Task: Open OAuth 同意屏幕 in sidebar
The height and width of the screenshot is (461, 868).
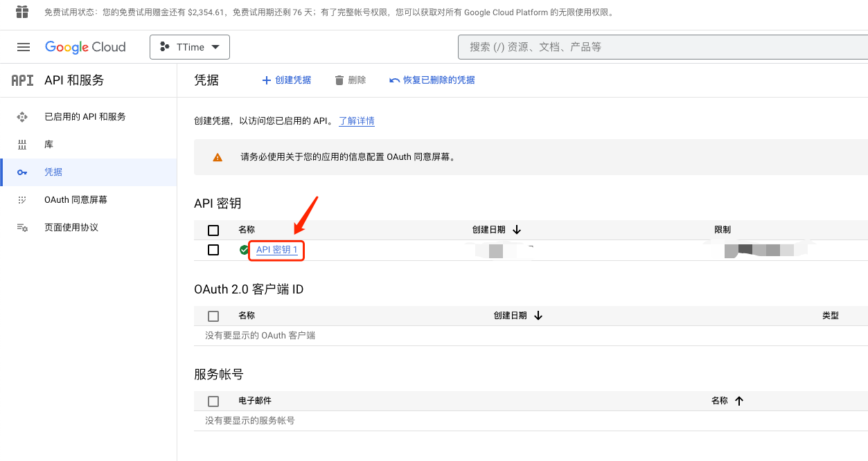Action: point(76,200)
